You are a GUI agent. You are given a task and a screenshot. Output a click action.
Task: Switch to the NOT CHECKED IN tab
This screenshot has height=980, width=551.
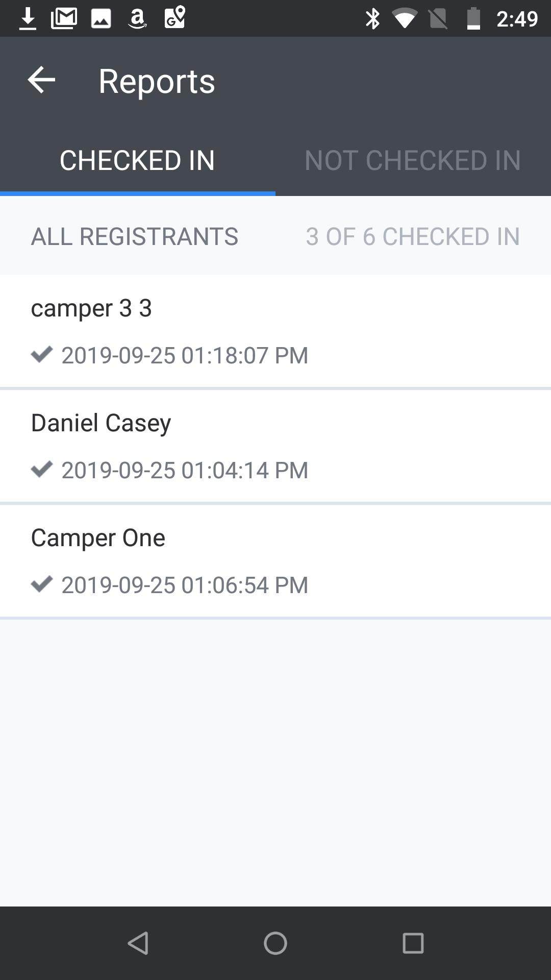click(413, 160)
